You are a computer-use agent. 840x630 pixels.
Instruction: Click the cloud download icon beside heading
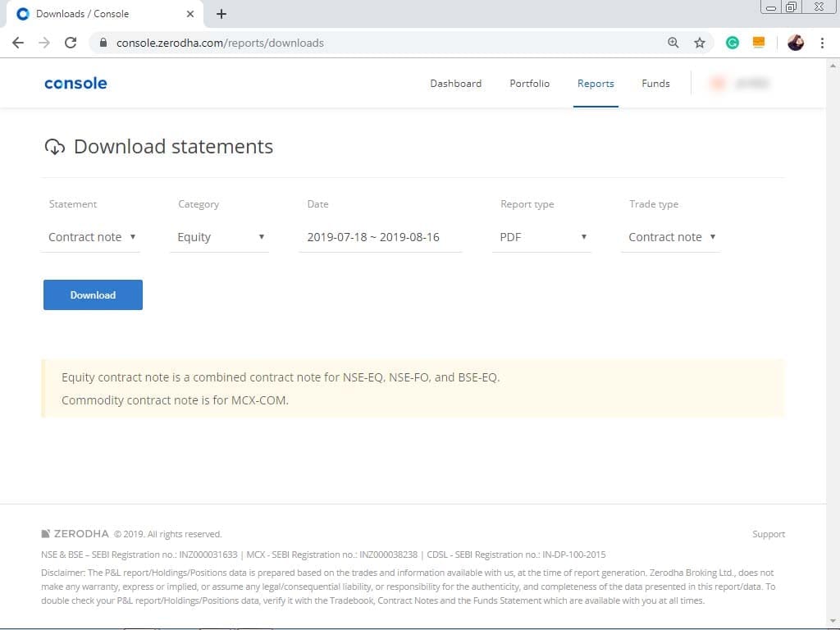[55, 146]
